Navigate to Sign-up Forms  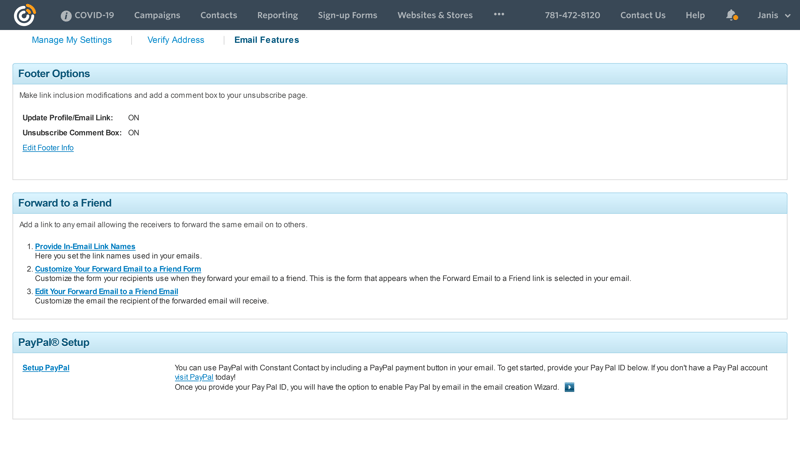point(347,15)
